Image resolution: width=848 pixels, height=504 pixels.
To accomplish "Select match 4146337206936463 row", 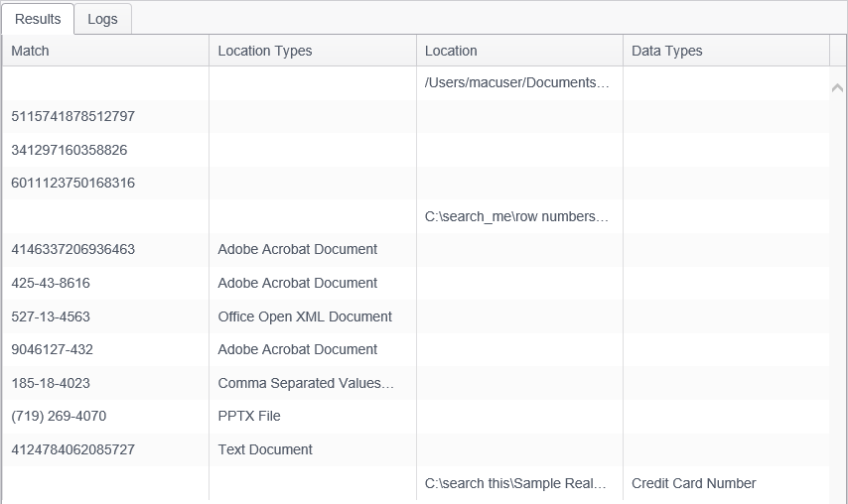I will [72, 249].
